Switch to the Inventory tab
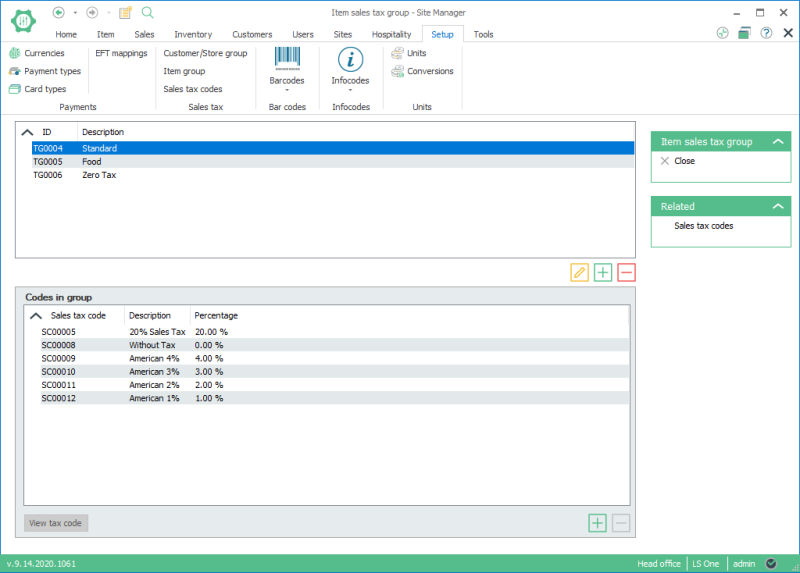Image resolution: width=800 pixels, height=573 pixels. pos(193,34)
